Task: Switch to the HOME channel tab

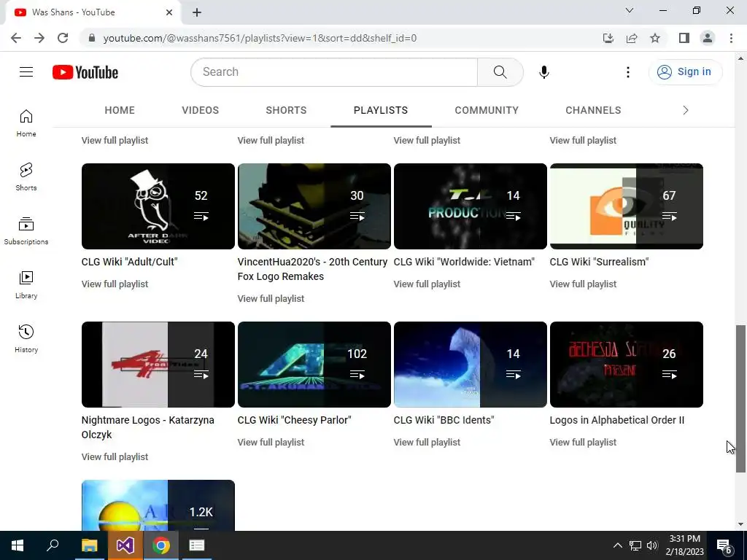Action: pyautogui.click(x=120, y=110)
